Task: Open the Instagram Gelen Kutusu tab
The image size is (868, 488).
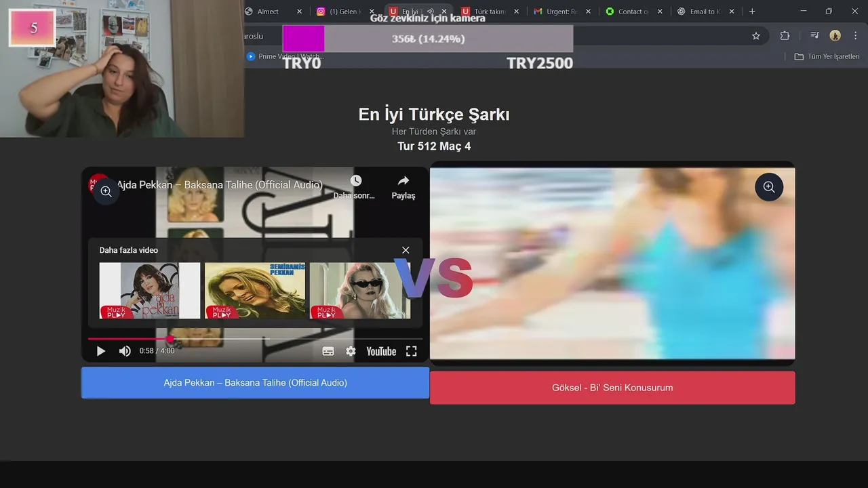Action: [x=339, y=12]
